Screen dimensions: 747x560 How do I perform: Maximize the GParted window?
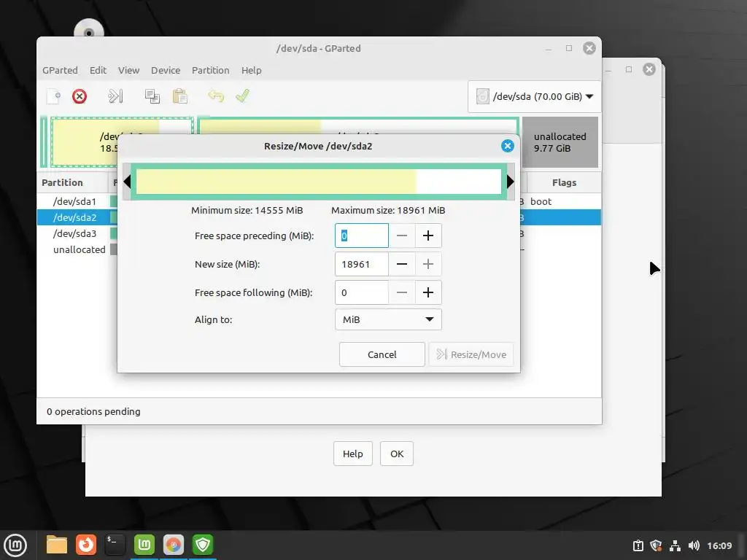pyautogui.click(x=569, y=48)
